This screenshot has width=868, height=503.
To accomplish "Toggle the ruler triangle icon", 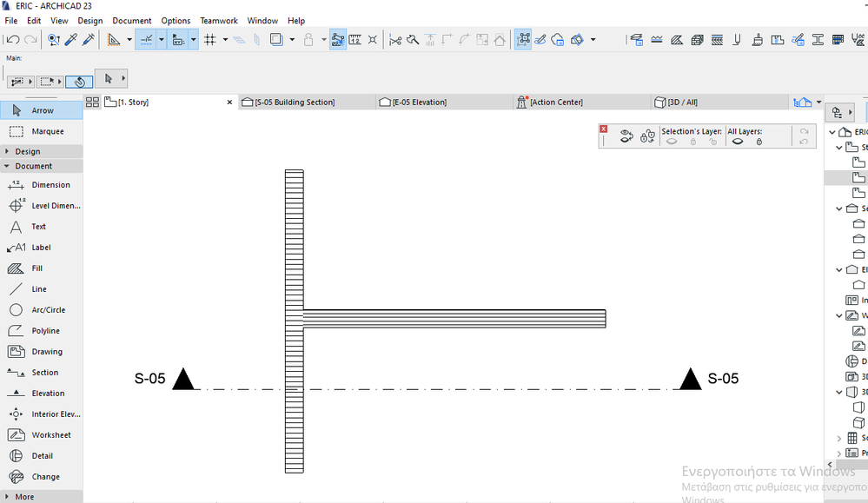I will 114,40.
